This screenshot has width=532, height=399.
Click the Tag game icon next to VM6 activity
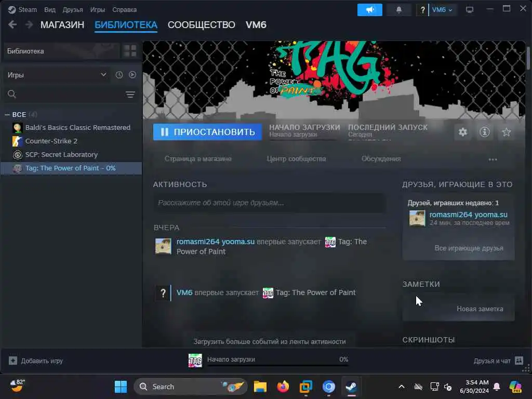268,293
